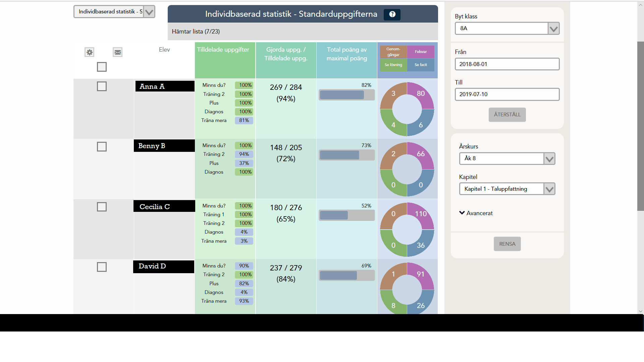Open the Byt klass 8A dropdown
Image resolution: width=644 pixels, height=362 pixels.
click(507, 28)
